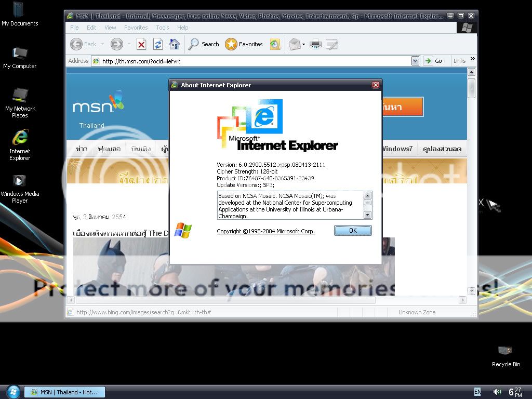
Task: Open the History clock icon
Action: point(275,44)
